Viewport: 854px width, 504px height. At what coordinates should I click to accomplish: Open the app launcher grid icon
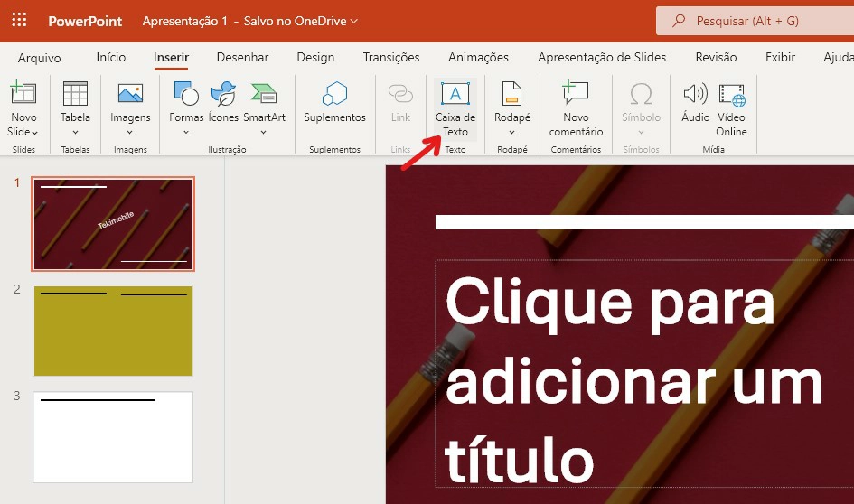[x=19, y=21]
